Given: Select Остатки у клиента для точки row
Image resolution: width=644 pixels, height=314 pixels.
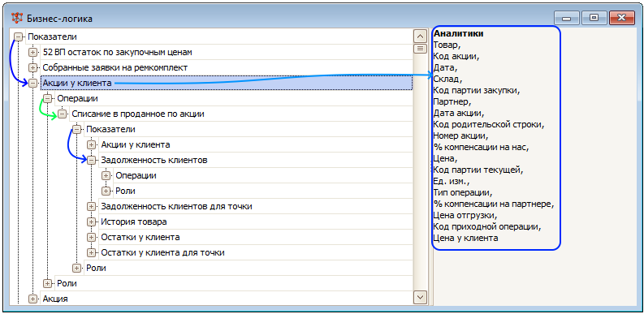Looking at the screenshot, I should pyautogui.click(x=256, y=253).
